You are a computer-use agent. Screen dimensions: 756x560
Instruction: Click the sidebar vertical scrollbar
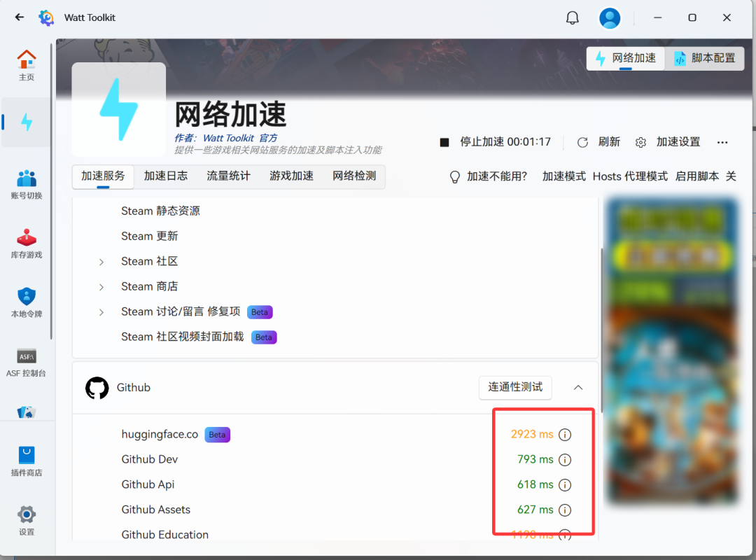51,192
